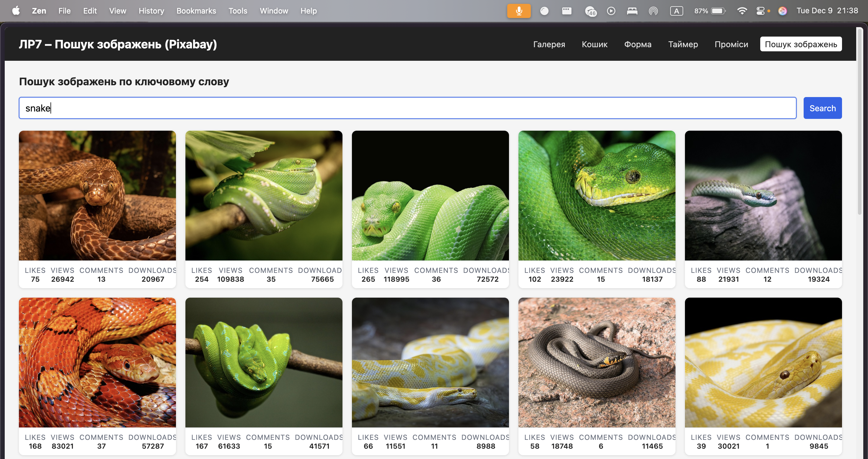Image resolution: width=868 pixels, height=459 pixels.
Task: Click the battery status icon
Action: 718,11
